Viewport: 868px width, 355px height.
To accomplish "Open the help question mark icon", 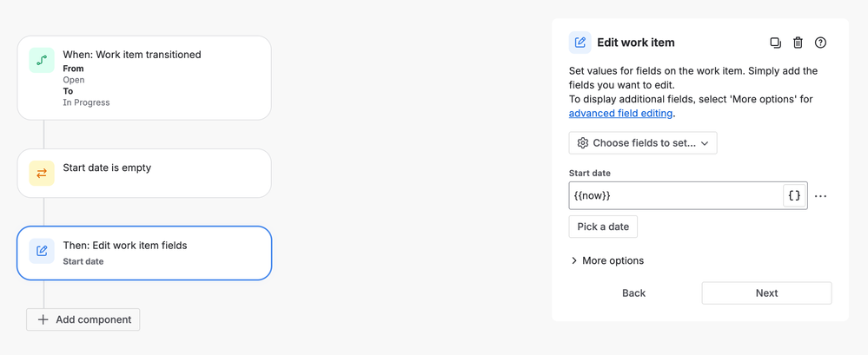I will [820, 43].
